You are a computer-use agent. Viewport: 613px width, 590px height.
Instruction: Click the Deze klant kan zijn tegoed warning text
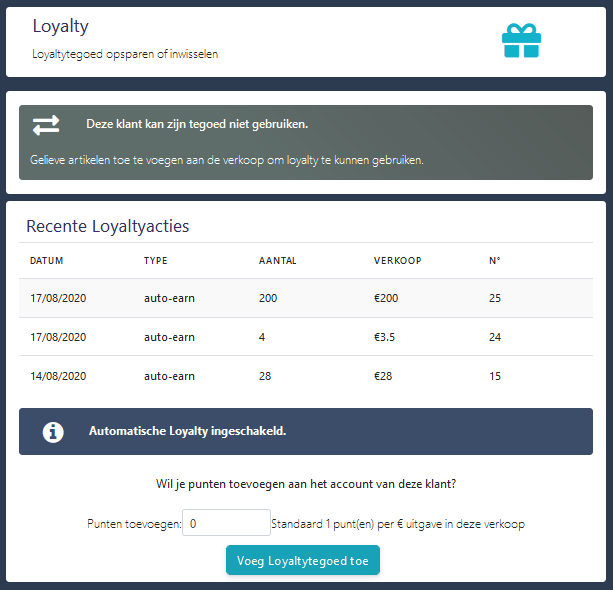click(197, 124)
